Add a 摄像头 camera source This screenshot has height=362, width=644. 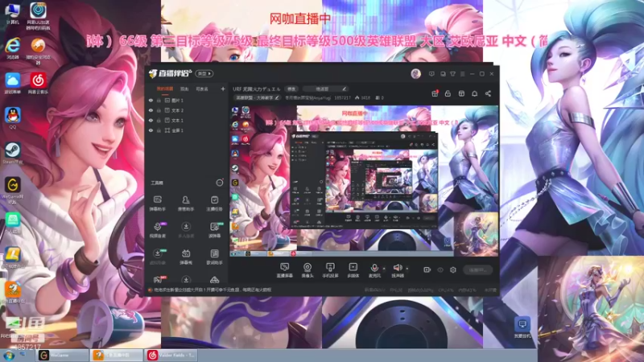308,270
